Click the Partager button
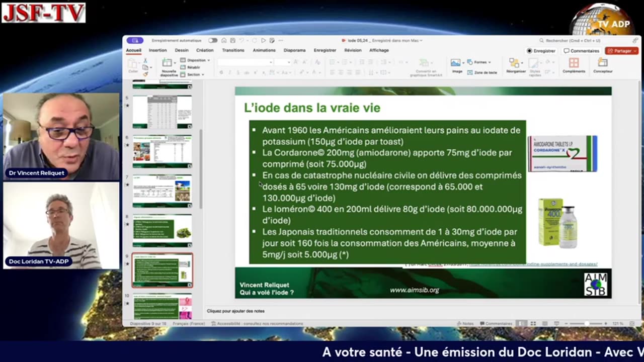Image resolution: width=644 pixels, height=362 pixels. 621,51
